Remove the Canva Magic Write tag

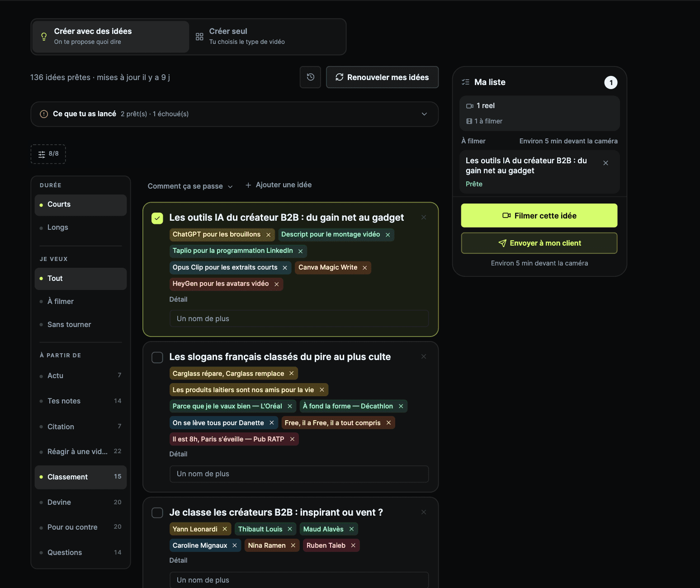tap(364, 268)
